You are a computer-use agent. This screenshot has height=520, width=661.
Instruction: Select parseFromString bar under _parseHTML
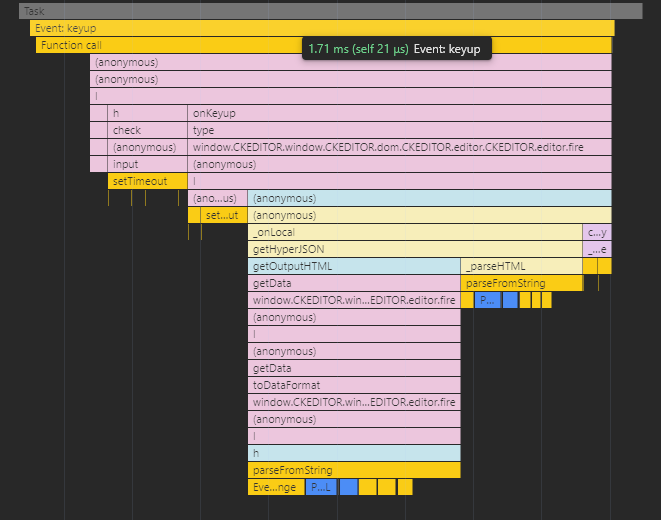coord(521,283)
